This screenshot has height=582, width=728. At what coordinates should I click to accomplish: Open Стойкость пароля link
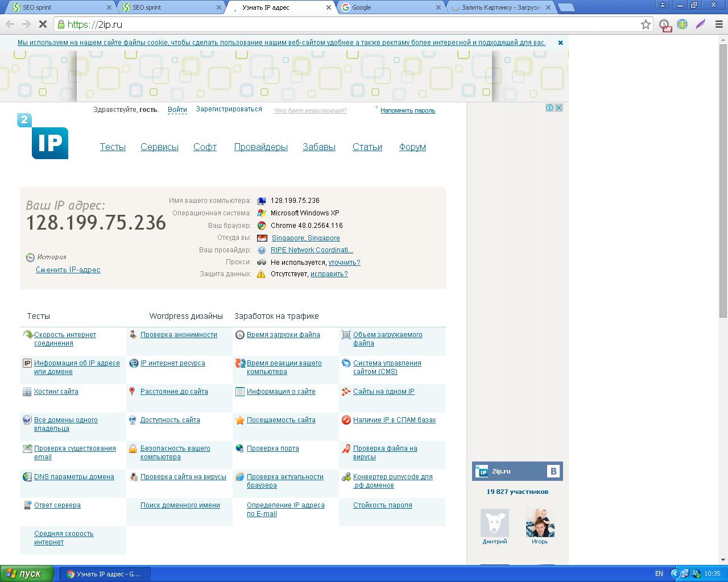point(383,505)
